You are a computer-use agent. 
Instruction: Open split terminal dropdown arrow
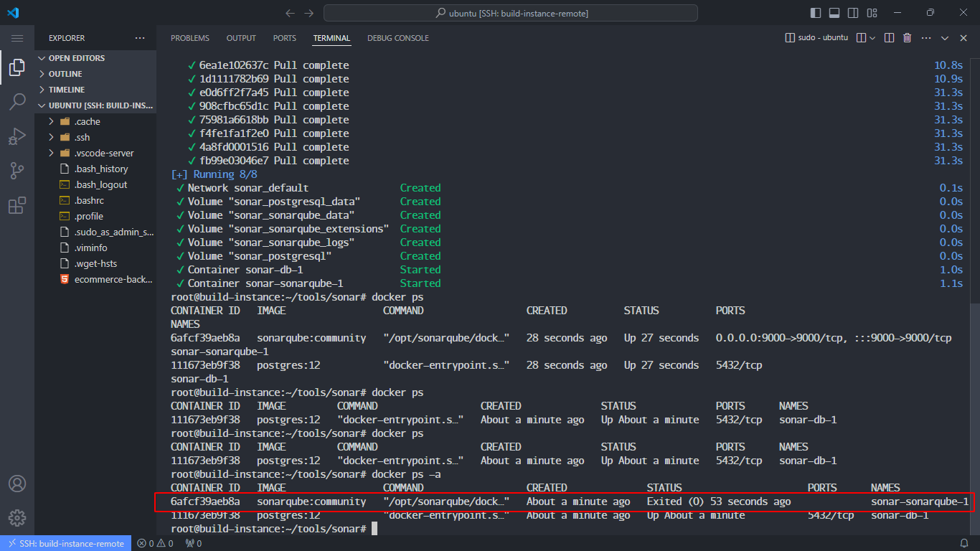point(873,38)
